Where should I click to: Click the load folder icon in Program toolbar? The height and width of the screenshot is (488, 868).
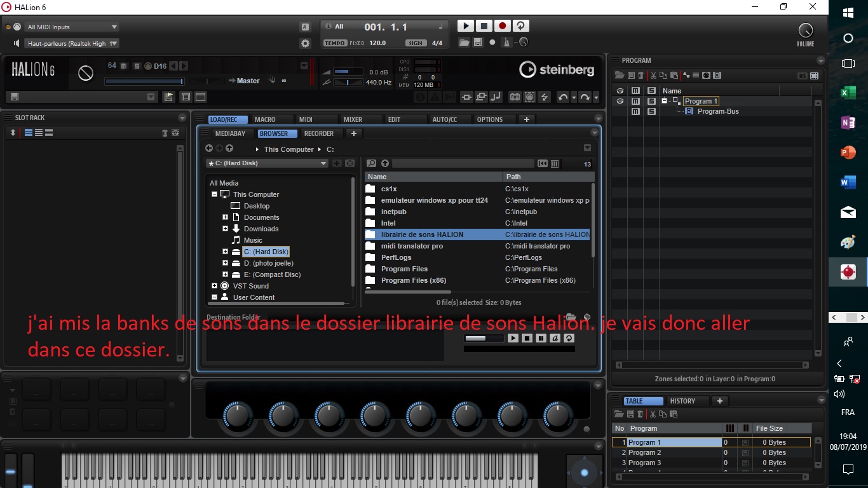[x=620, y=76]
